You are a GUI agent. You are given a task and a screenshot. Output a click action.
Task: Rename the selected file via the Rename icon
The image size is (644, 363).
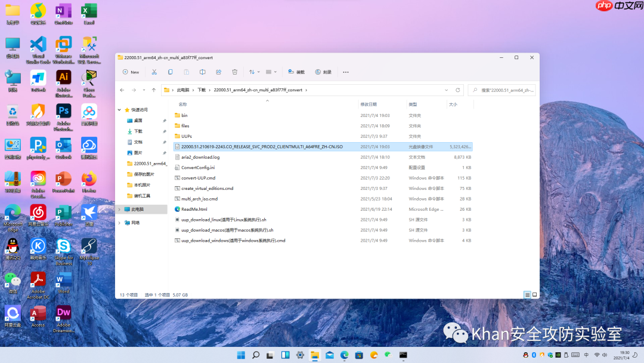click(203, 72)
